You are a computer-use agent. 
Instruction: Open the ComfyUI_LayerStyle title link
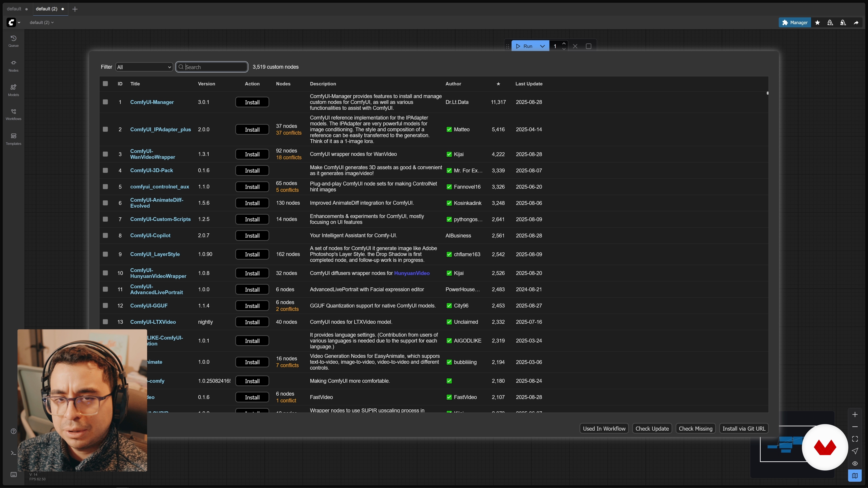[x=155, y=254]
